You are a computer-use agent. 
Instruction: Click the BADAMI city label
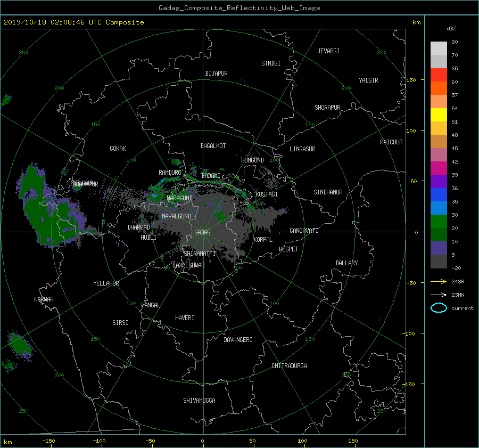pyautogui.click(x=211, y=176)
